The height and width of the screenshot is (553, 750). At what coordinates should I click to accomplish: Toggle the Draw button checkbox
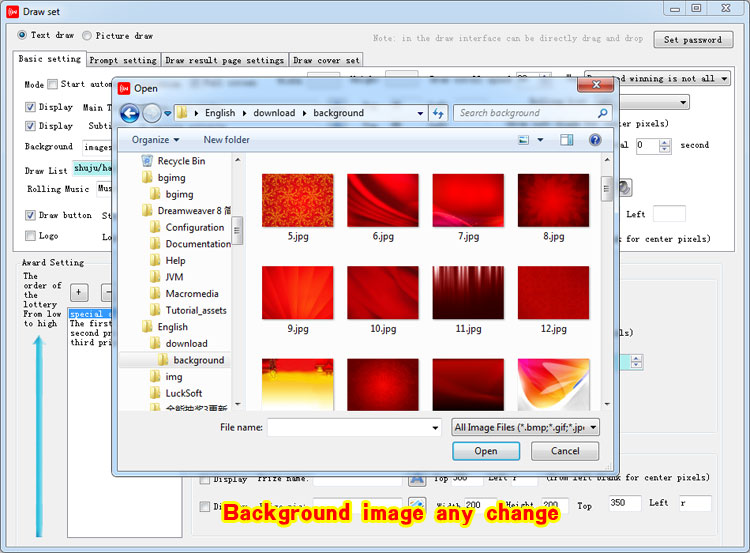click(31, 215)
